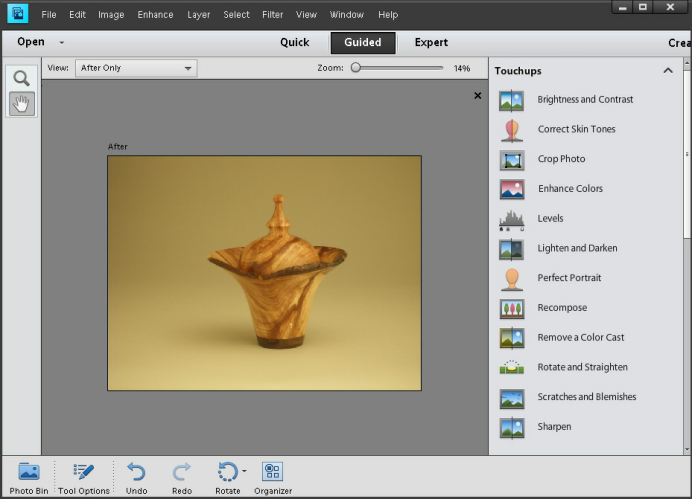Open the Enhance menu
This screenshot has height=500, width=692.
click(x=155, y=15)
